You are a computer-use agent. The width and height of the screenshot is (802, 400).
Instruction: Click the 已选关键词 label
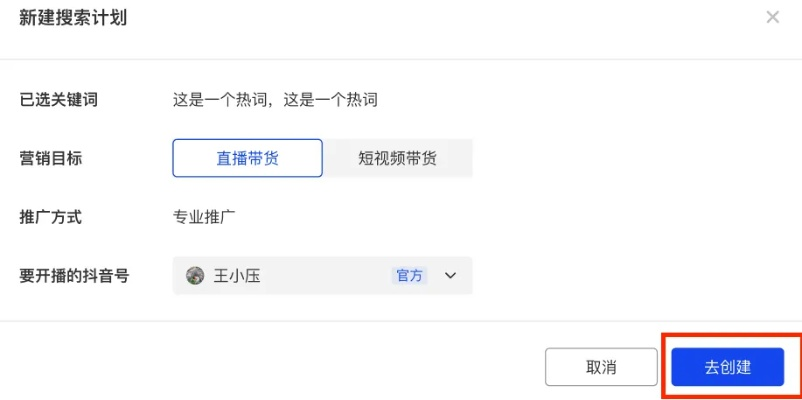pyautogui.click(x=59, y=100)
